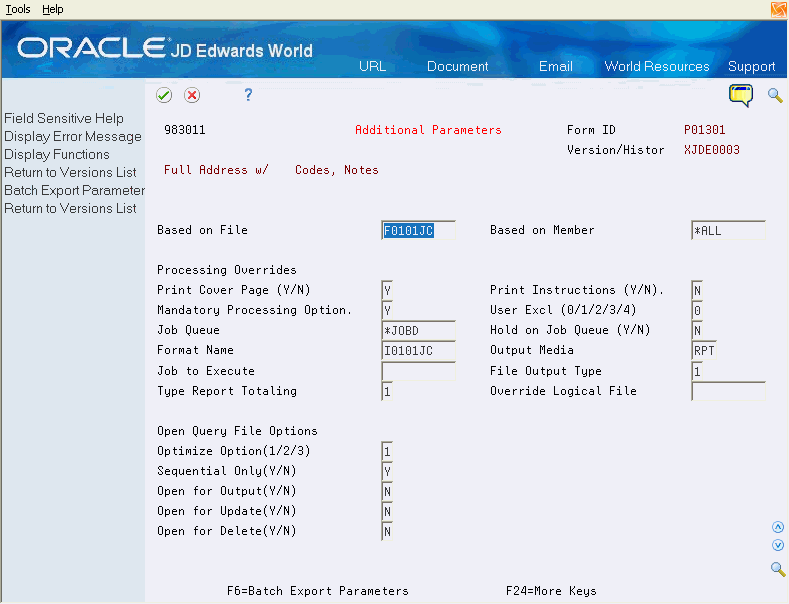Click the top-right magnifier search icon
The image size is (789, 604).
click(775, 95)
